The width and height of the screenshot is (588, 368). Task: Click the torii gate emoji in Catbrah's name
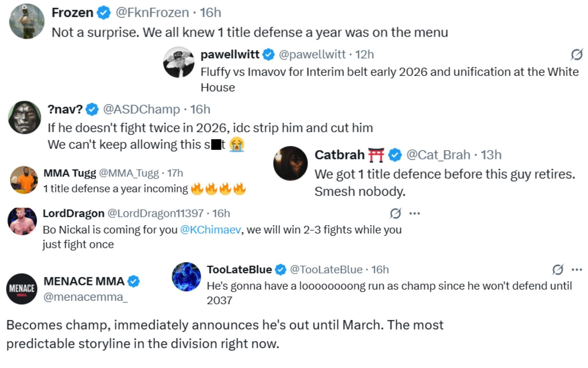coord(377,155)
